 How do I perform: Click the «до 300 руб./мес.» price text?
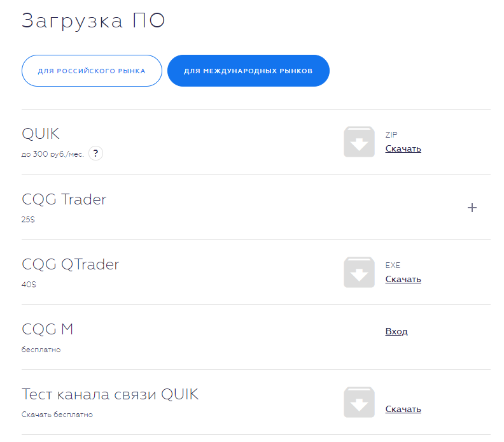[53, 154]
